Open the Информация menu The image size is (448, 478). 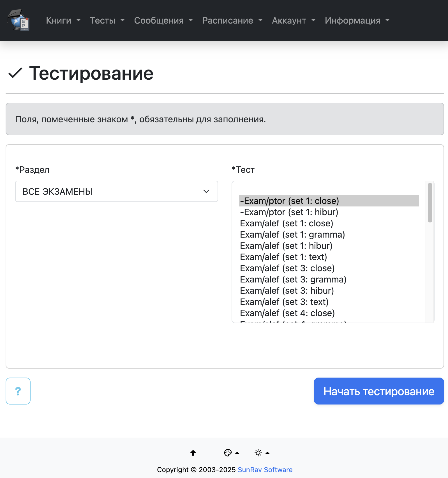357,20
